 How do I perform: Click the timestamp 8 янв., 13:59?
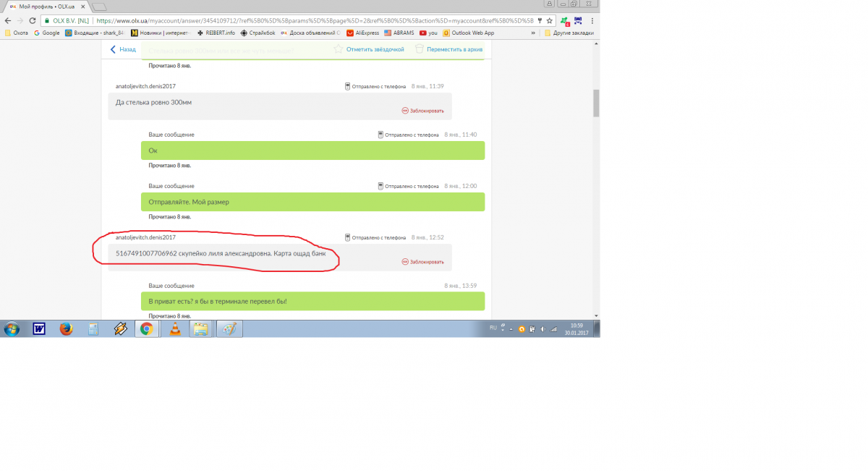pyautogui.click(x=461, y=286)
